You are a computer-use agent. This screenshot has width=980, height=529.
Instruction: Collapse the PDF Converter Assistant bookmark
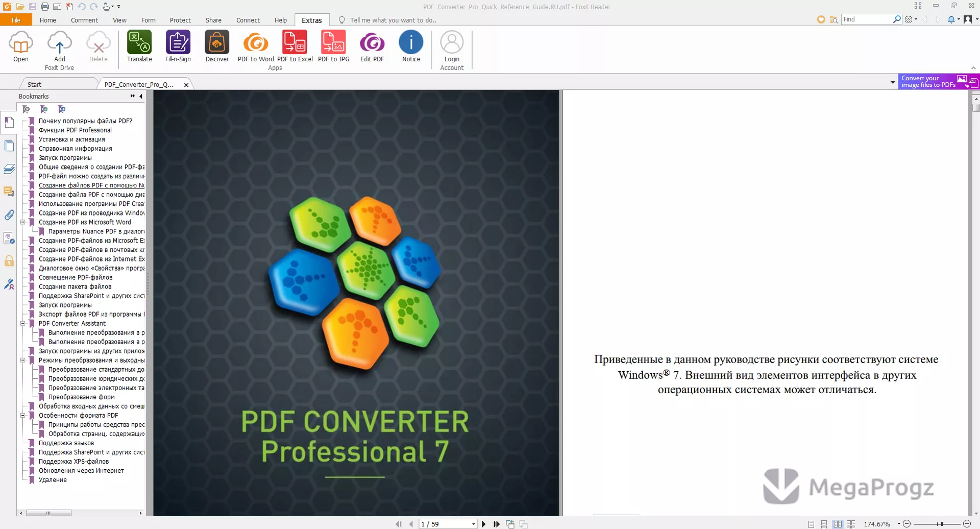(22, 323)
